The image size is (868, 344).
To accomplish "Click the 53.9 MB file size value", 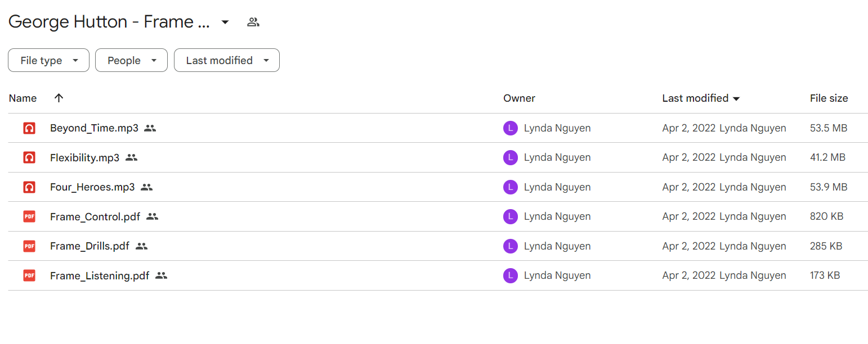I will click(829, 187).
